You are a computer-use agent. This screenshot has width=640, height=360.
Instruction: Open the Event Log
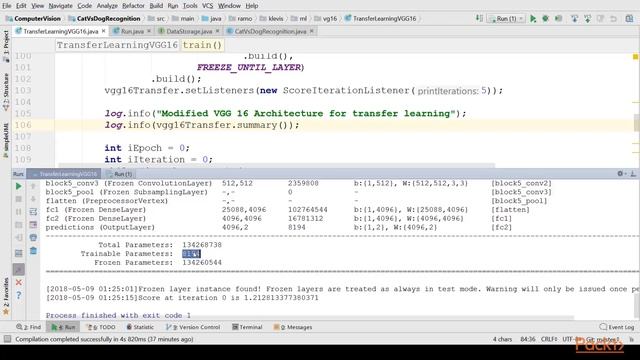617,327
